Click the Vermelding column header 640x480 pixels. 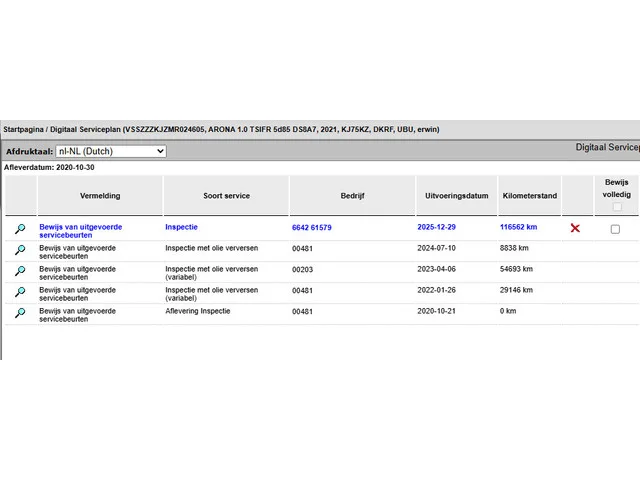click(100, 195)
